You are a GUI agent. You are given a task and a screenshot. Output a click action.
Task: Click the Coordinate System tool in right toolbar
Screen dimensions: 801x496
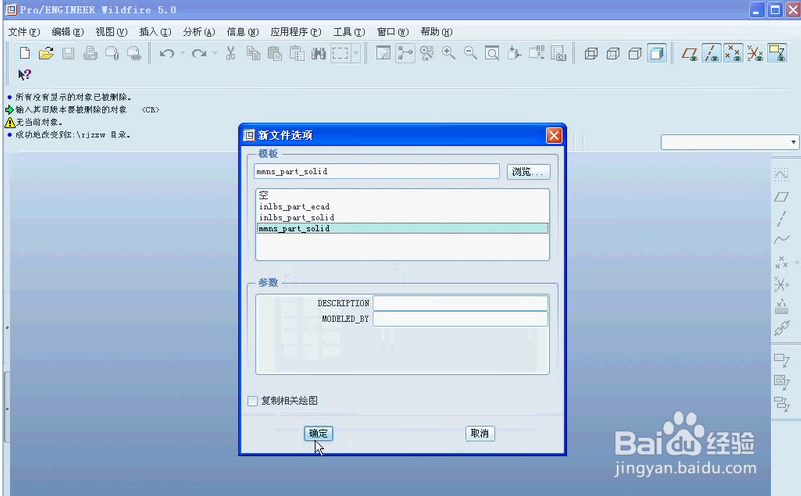781,284
